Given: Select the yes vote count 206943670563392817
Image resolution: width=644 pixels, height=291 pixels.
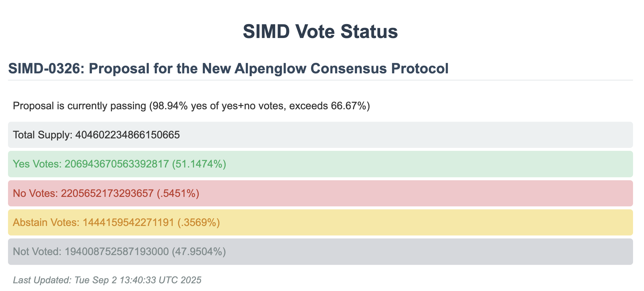Looking at the screenshot, I should point(117,164).
